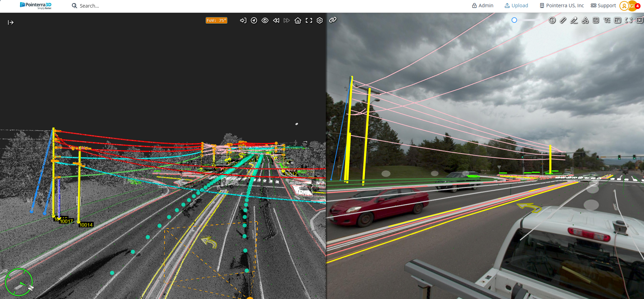Expand the collapsed left sidebar panel

11,22
